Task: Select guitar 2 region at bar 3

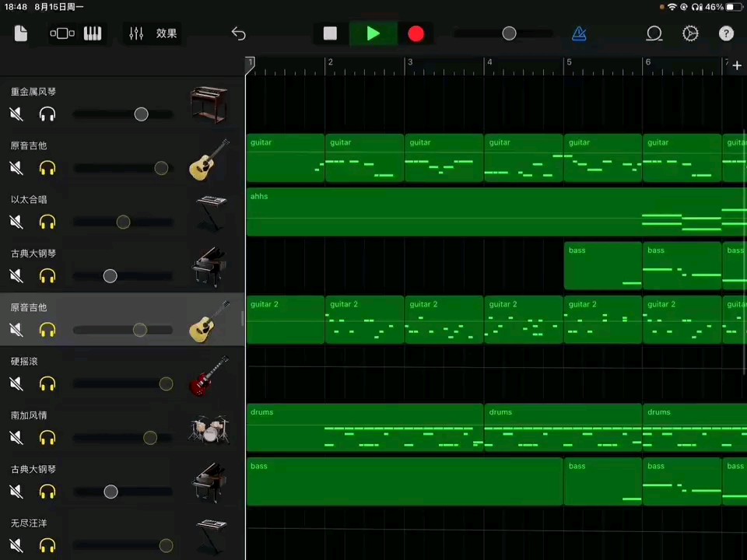Action: coord(444,320)
